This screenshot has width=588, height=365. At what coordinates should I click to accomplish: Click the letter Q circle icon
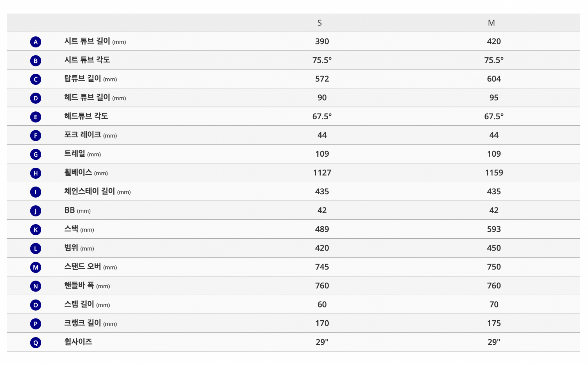point(36,343)
